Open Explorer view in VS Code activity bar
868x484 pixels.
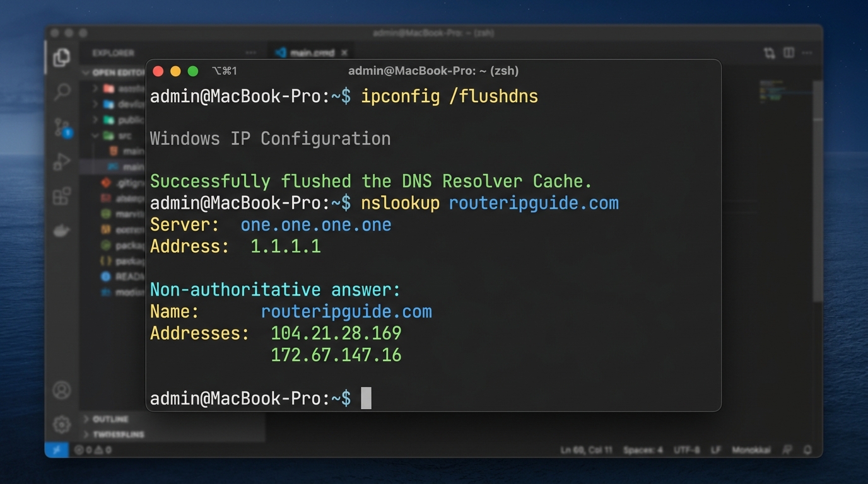pyautogui.click(x=62, y=57)
